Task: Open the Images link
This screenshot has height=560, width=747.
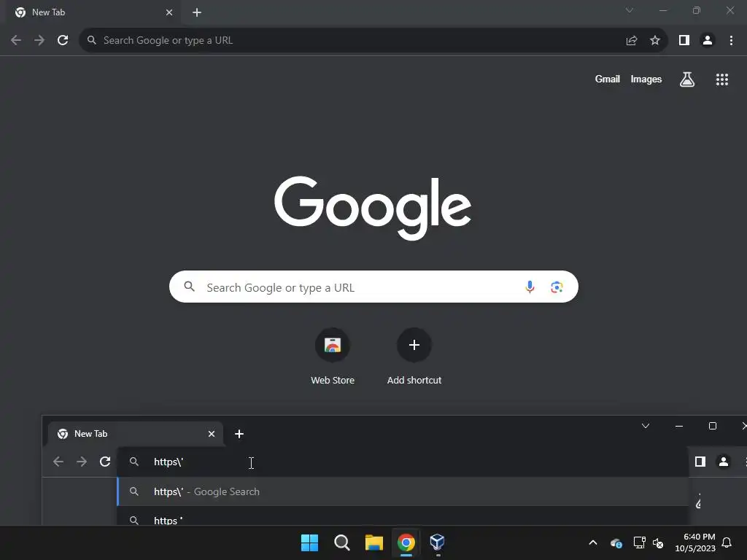Action: [646, 79]
